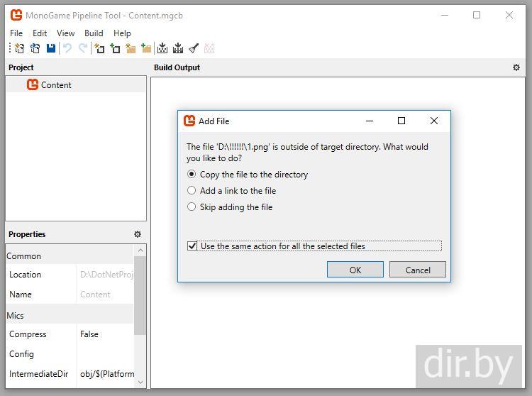Click the New Item toolbar icon

pos(99,48)
